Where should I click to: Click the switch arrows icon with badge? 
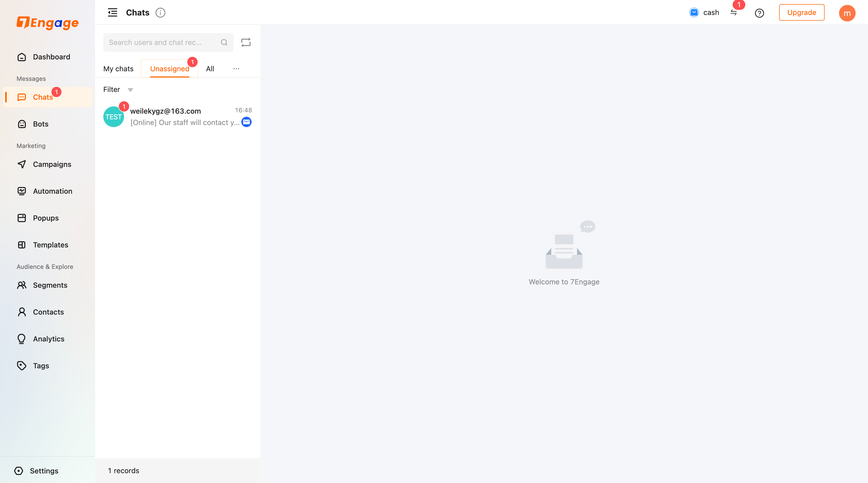[734, 12]
